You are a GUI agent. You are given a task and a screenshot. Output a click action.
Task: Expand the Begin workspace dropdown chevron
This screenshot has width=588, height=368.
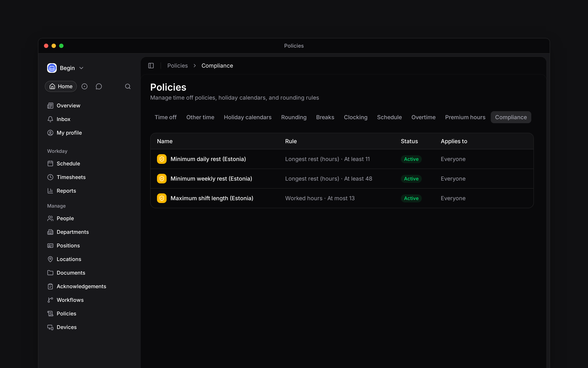tap(81, 68)
